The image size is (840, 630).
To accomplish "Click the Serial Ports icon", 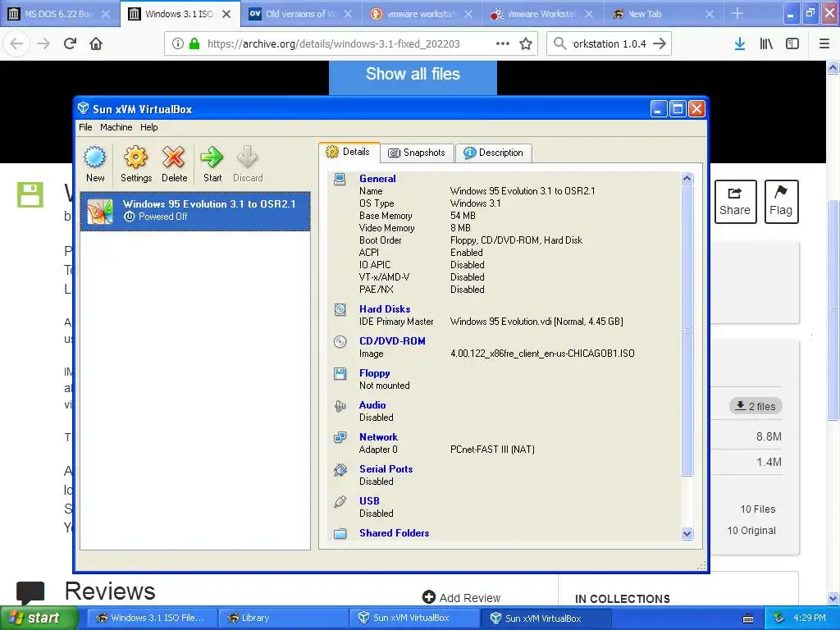I will (x=340, y=469).
